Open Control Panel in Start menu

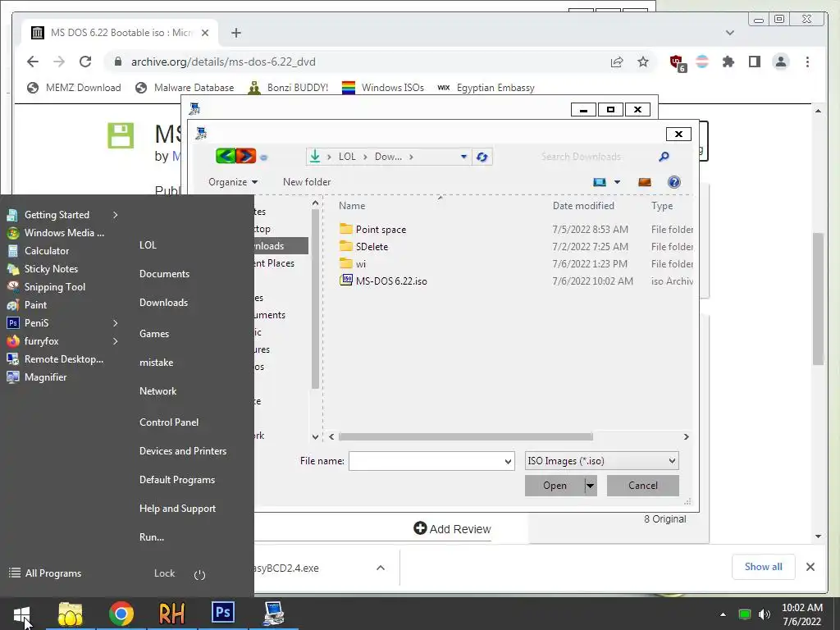click(x=169, y=422)
